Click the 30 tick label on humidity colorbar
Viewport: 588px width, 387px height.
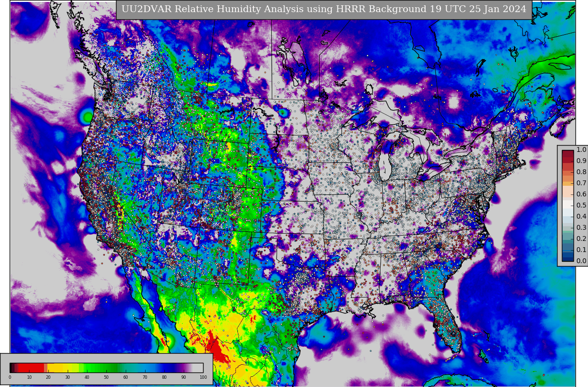coord(68,377)
